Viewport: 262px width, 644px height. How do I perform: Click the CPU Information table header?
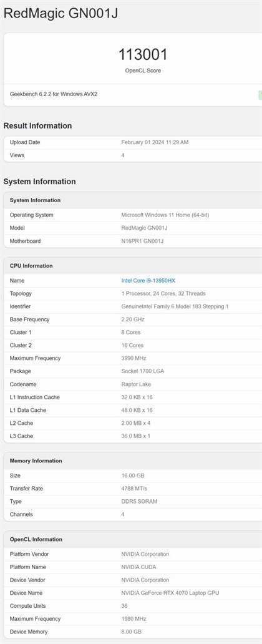pos(31,266)
